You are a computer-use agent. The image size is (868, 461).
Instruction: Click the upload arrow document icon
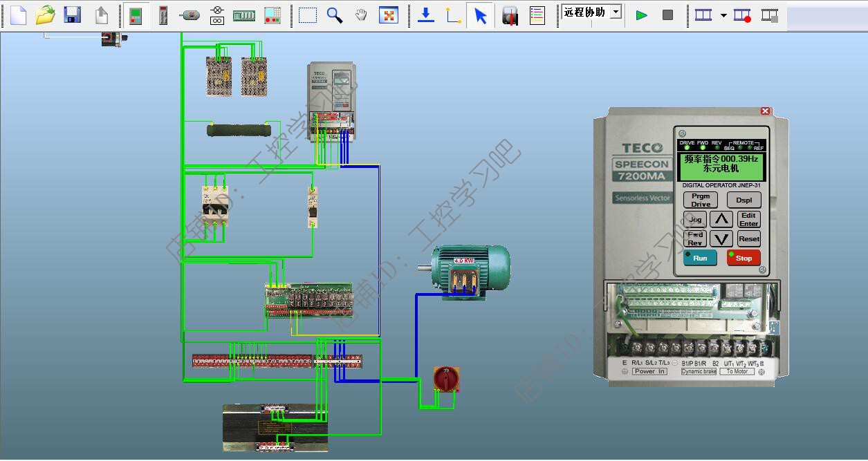click(x=102, y=15)
